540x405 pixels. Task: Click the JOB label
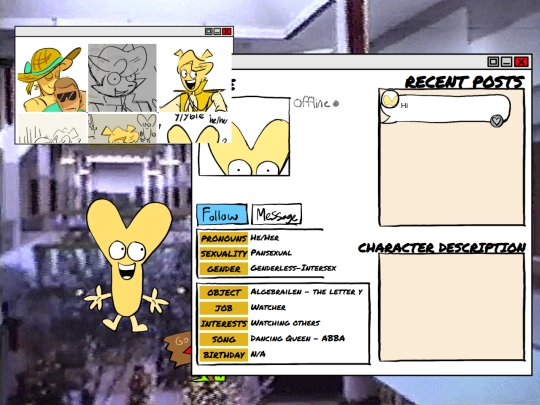[x=224, y=308]
